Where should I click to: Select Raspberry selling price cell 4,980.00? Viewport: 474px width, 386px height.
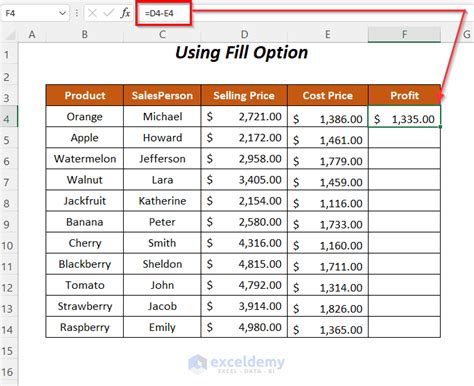tap(244, 327)
